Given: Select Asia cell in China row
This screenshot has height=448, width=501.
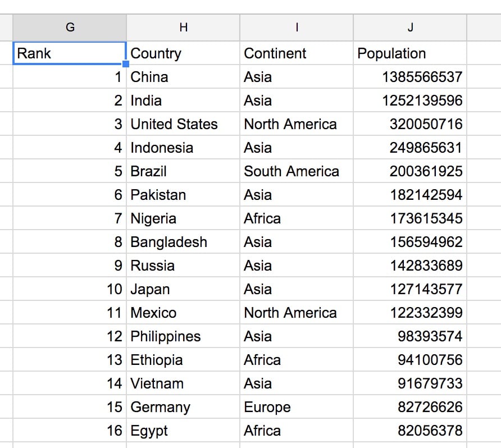Looking at the screenshot, I should click(297, 77).
